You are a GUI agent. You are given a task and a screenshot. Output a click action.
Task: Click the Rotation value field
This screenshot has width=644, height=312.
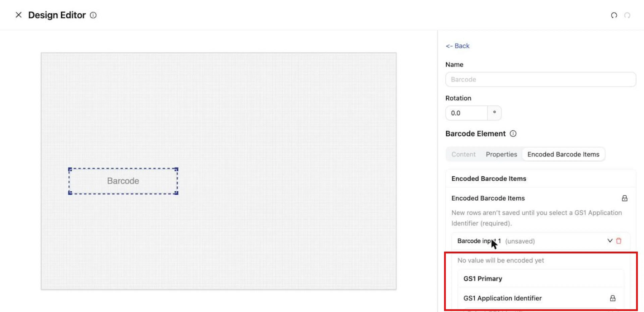[467, 113]
